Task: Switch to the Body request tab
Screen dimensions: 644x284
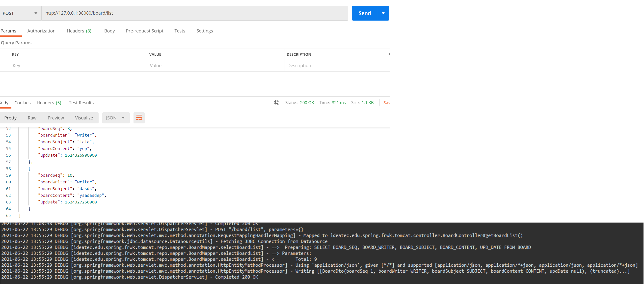Action: pos(109,30)
